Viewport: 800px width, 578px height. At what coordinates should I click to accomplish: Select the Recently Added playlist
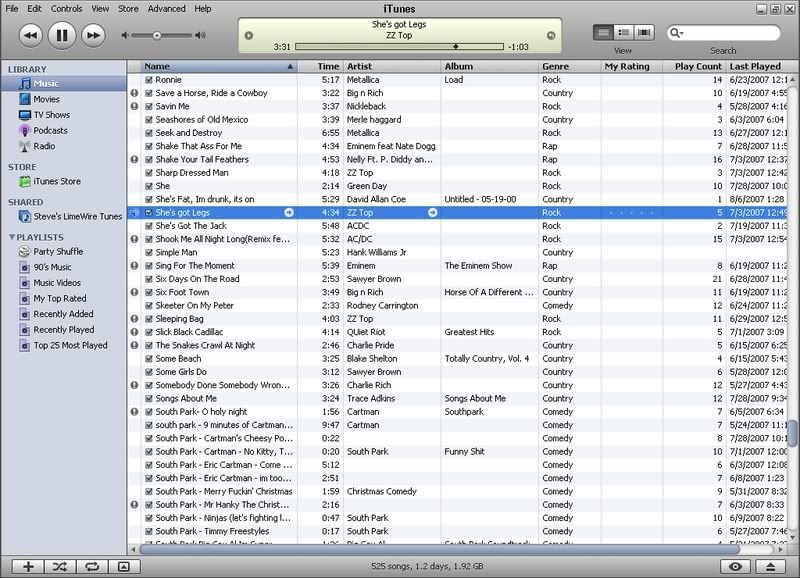pyautogui.click(x=64, y=314)
